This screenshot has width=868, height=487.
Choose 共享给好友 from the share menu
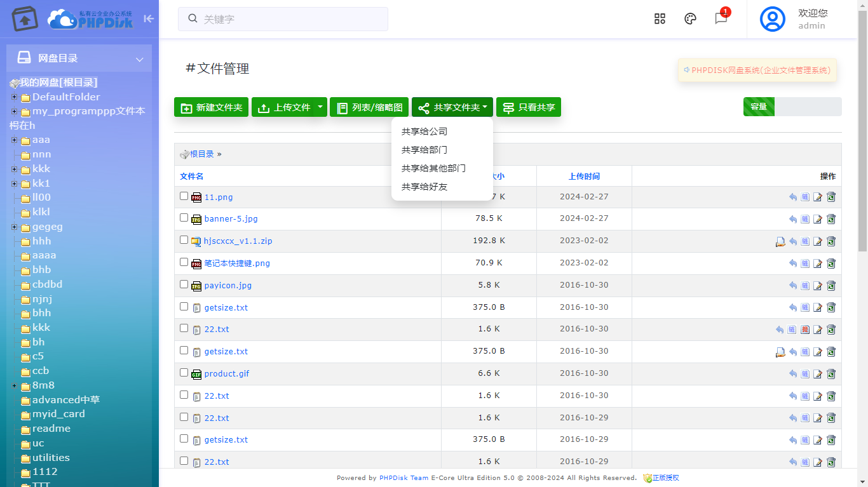click(424, 187)
